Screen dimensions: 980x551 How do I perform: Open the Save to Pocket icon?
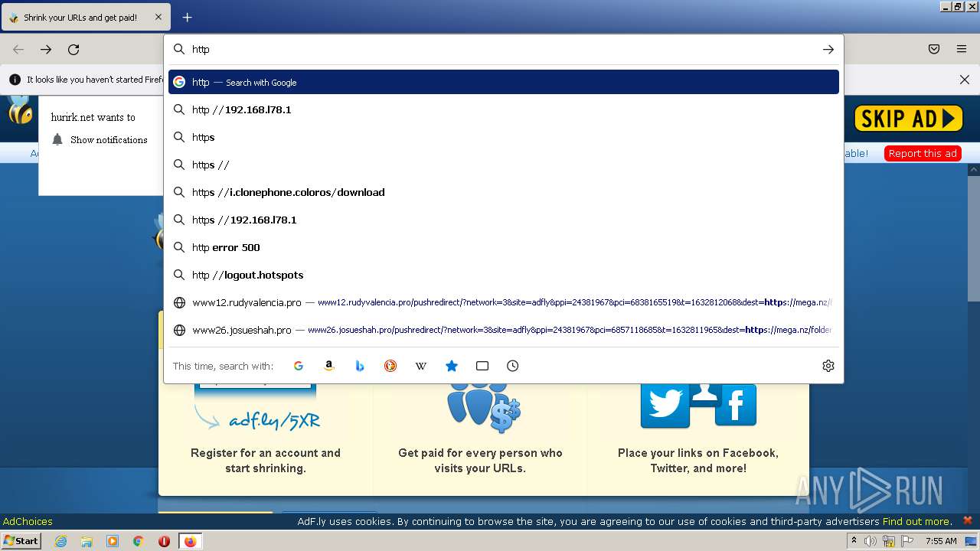point(934,49)
